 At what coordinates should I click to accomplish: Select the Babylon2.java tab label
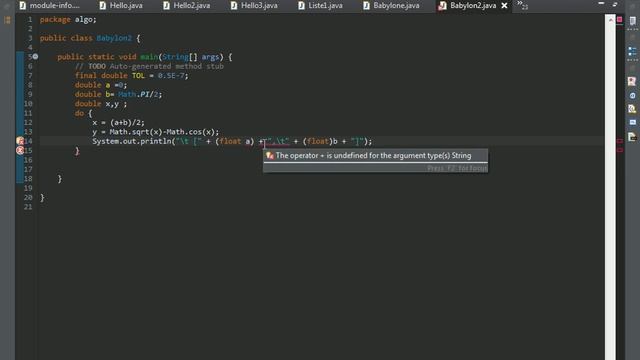click(x=473, y=6)
